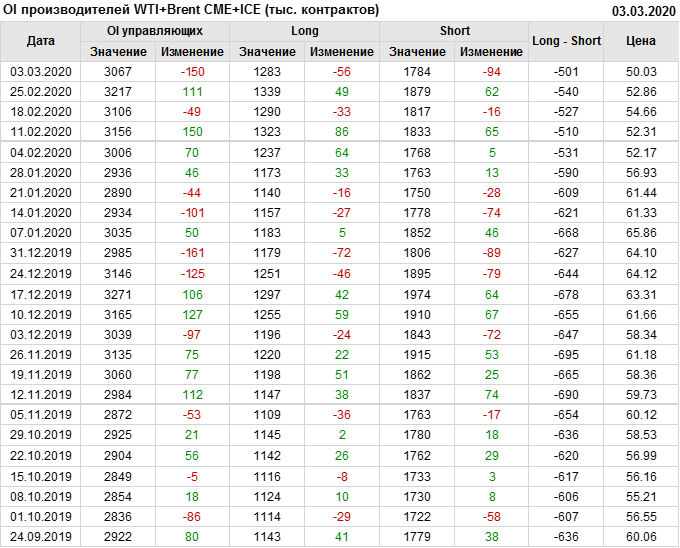Click the date cell 31.12.2019

click(41, 253)
